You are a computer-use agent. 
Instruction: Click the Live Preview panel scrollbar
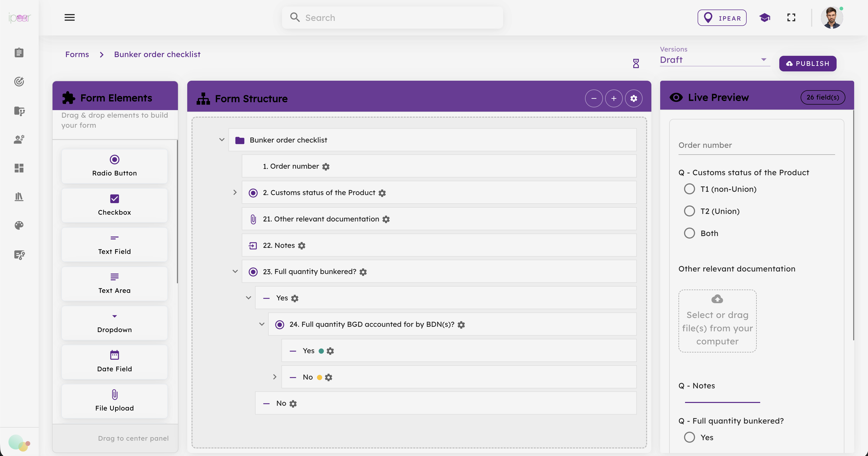click(x=853, y=225)
